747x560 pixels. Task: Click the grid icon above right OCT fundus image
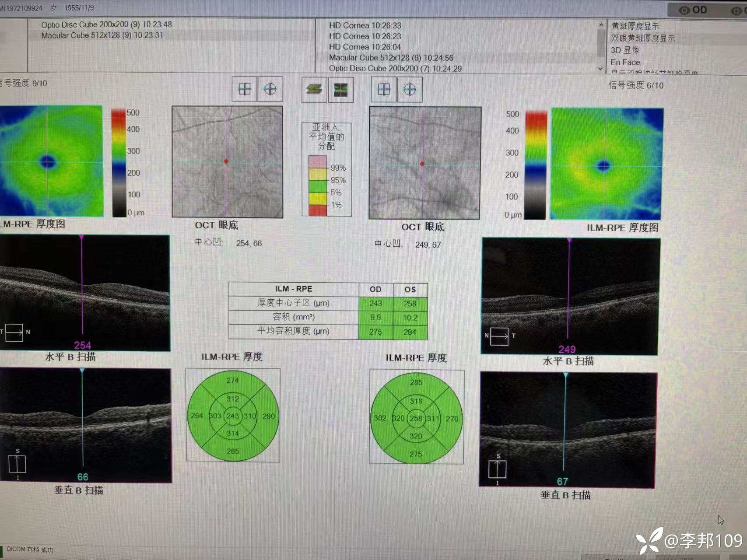click(x=384, y=90)
